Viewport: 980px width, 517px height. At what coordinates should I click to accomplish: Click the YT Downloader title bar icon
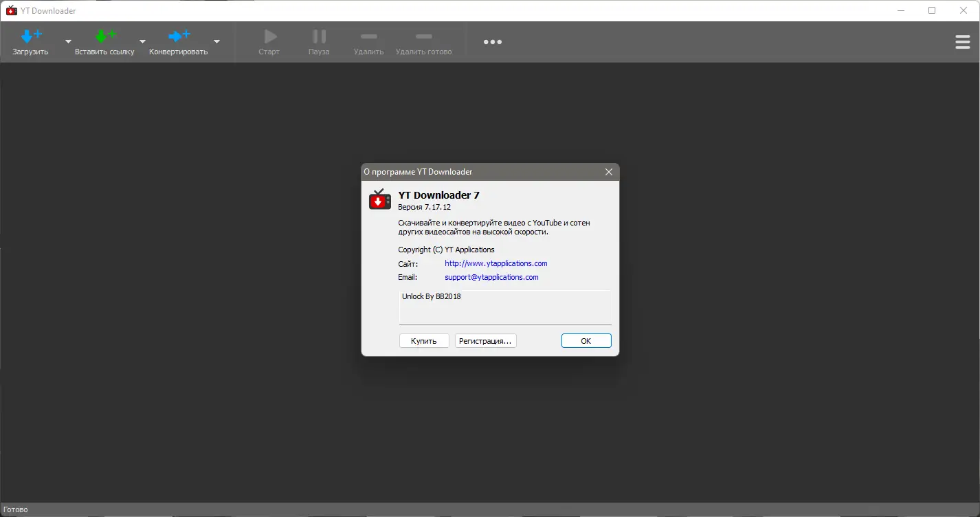click(11, 10)
